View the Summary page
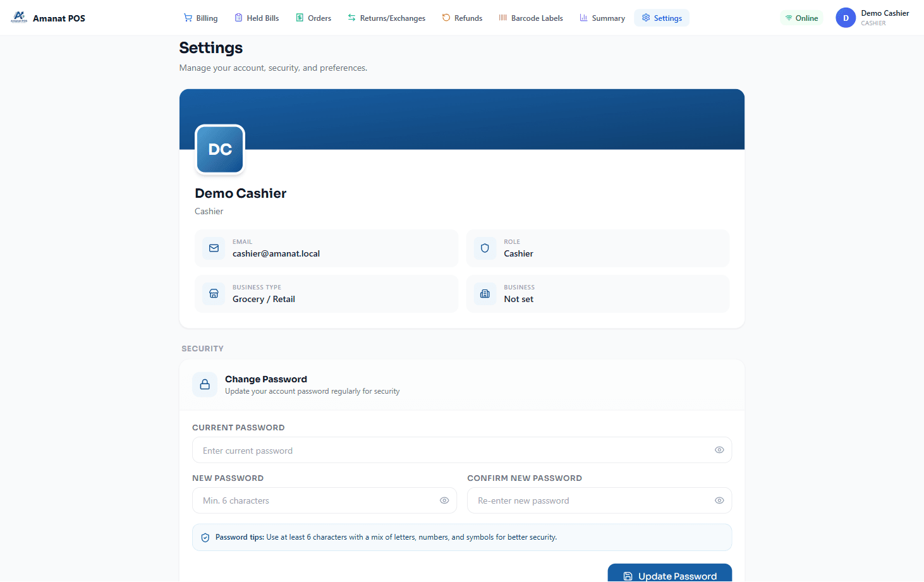924x582 pixels. (x=602, y=18)
